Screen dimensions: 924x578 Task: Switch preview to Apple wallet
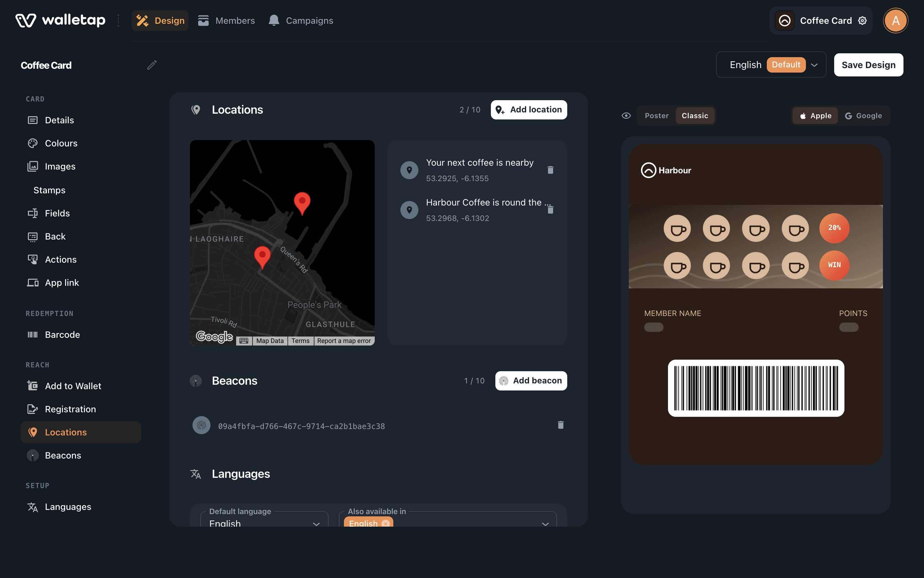click(x=816, y=116)
